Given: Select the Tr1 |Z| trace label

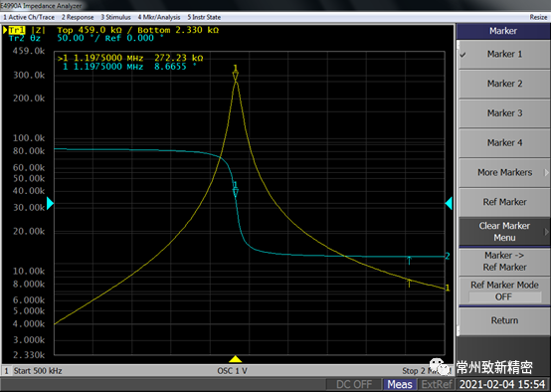Looking at the screenshot, I should [27, 30].
